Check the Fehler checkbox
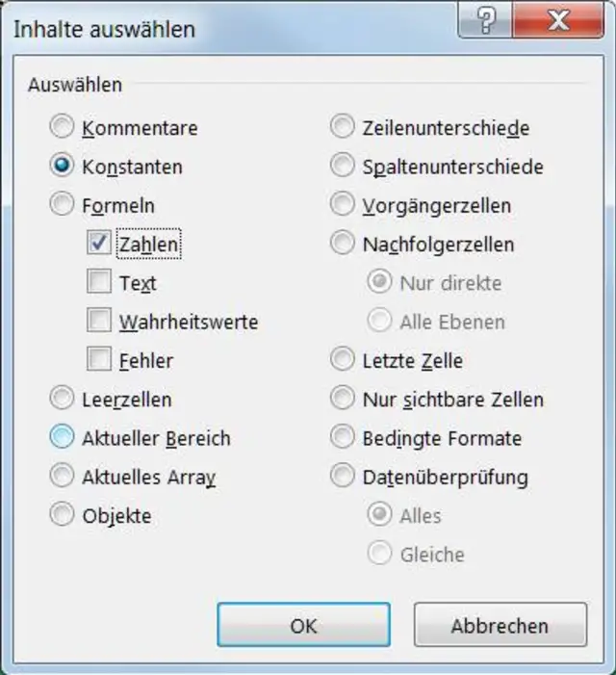The width and height of the screenshot is (616, 675). coord(99,360)
